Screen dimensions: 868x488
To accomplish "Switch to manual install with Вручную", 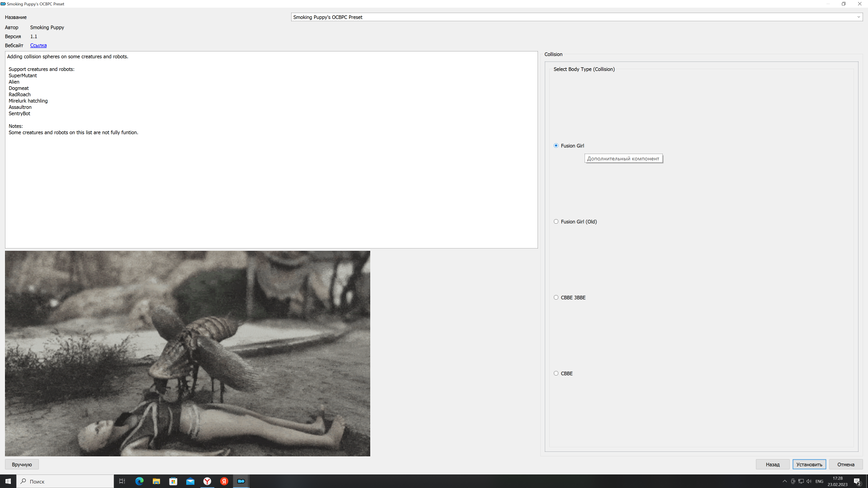I will [x=22, y=465].
